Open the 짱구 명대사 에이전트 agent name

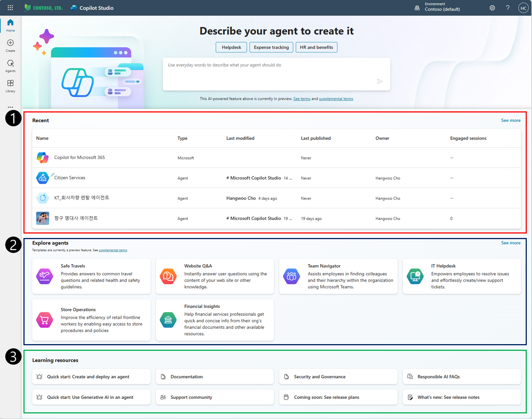click(x=76, y=218)
